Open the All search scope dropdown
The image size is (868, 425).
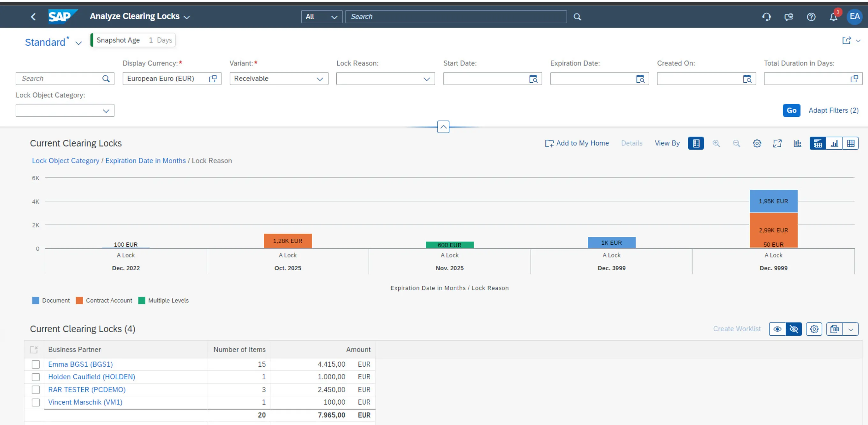[322, 17]
